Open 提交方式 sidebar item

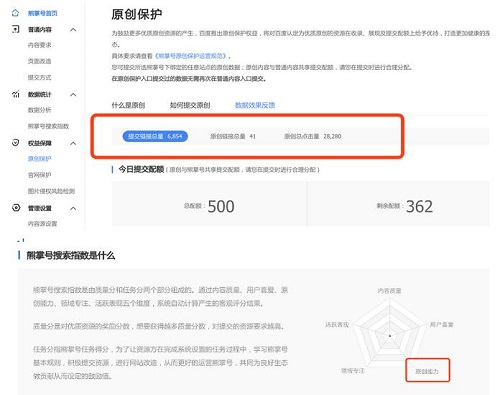[x=40, y=78]
